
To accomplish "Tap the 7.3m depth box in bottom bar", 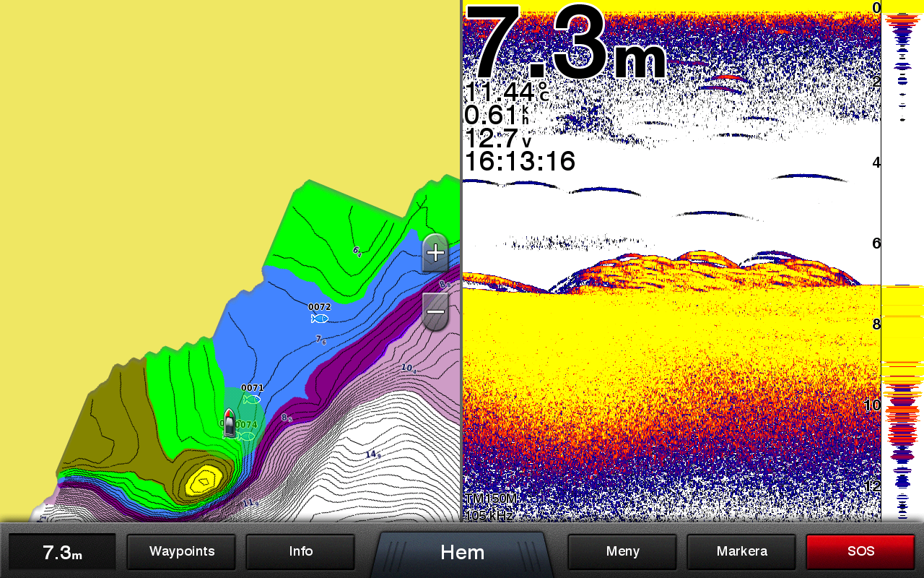I will click(62, 553).
